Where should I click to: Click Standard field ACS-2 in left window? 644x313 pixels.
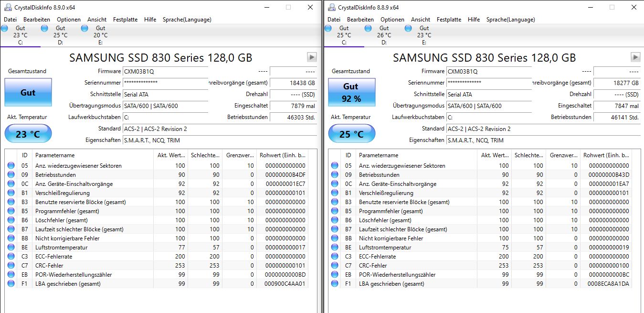click(220, 129)
